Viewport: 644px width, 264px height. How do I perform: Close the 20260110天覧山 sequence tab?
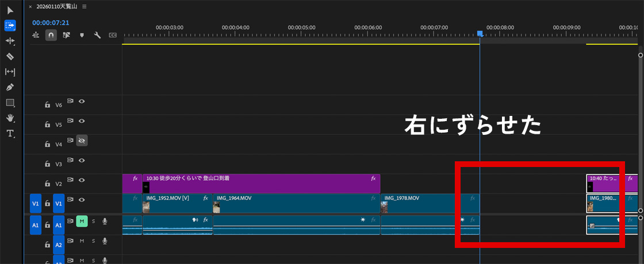click(x=30, y=6)
